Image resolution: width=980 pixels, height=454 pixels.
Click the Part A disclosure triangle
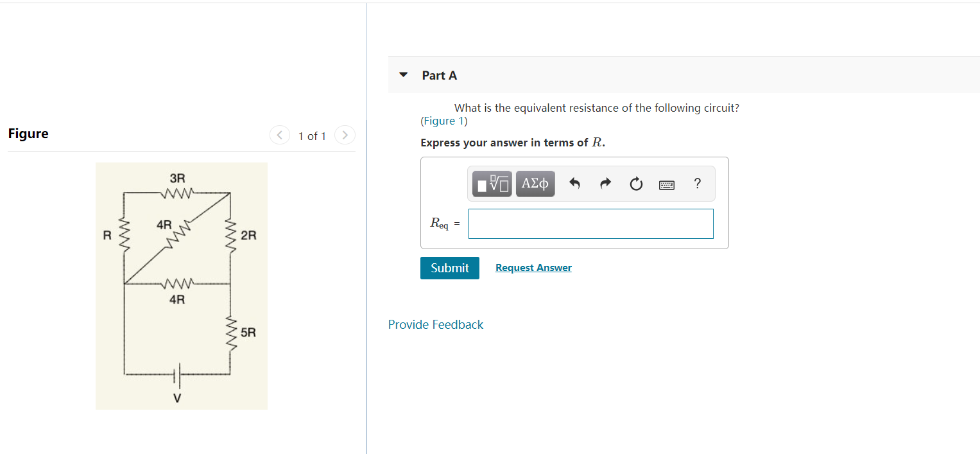[x=403, y=74]
